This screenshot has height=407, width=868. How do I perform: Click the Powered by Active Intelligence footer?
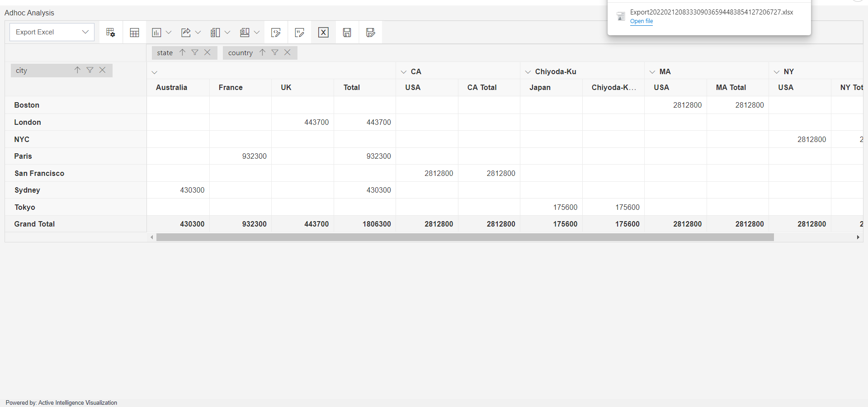61,402
